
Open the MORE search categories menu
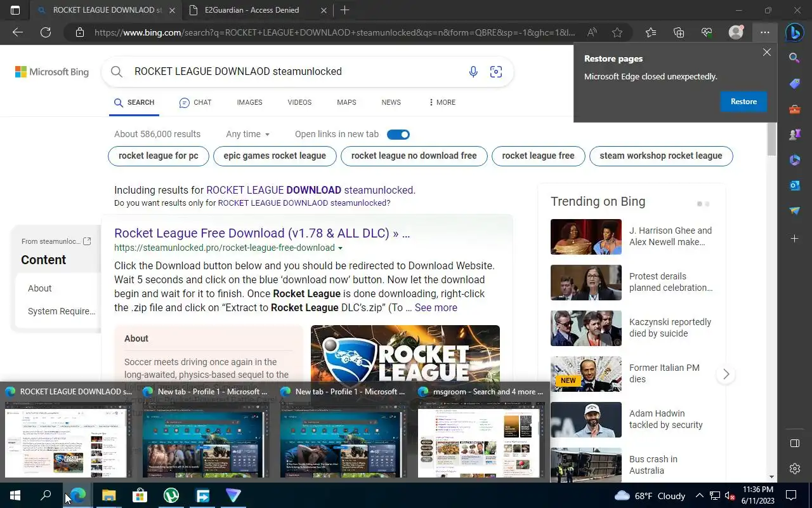click(x=442, y=102)
